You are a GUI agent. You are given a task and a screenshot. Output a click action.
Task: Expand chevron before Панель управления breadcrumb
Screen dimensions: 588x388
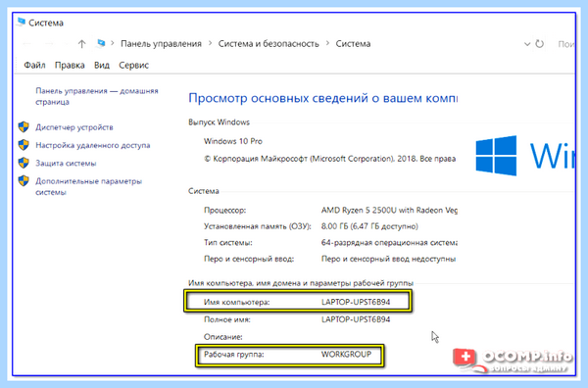[112, 43]
